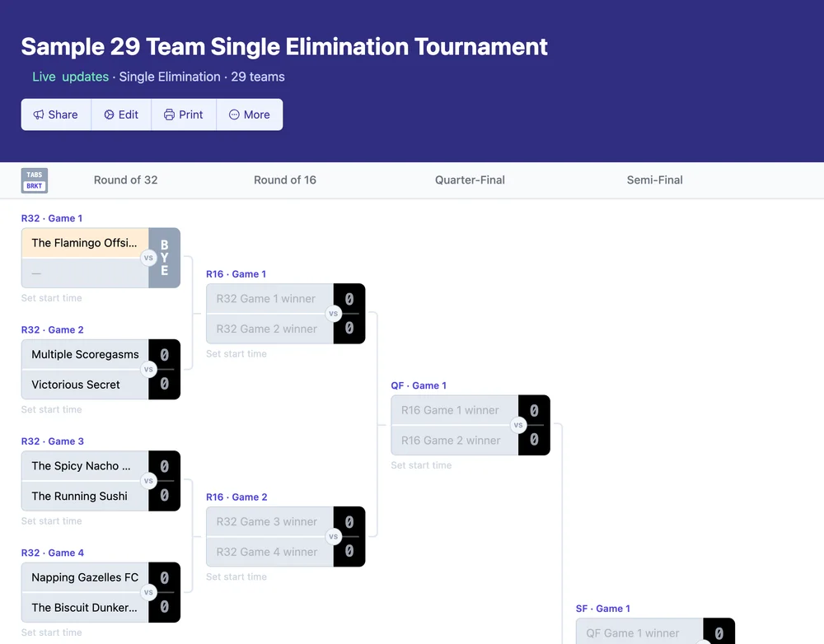Click the BYE slot in R32 Game 1
This screenshot has width=824, height=644.
(165, 258)
